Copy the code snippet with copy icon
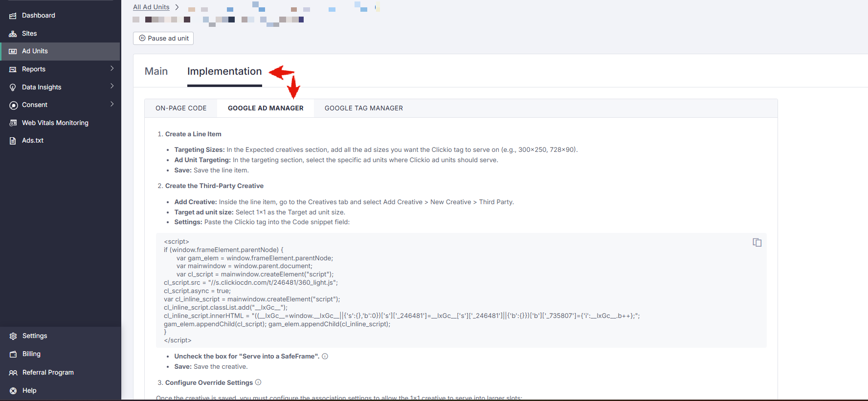868x401 pixels. pos(757,243)
